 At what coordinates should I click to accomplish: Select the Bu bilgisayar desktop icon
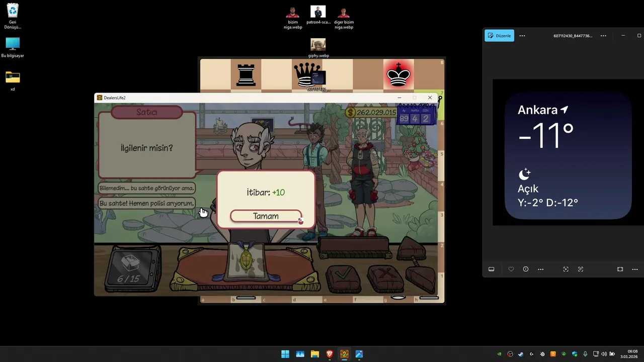[x=13, y=48]
